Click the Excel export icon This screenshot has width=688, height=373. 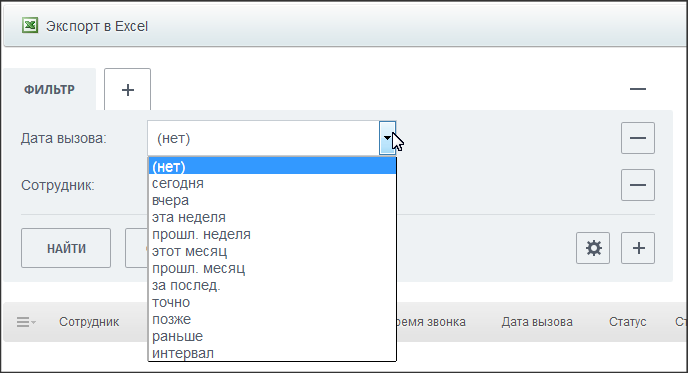click(30, 25)
